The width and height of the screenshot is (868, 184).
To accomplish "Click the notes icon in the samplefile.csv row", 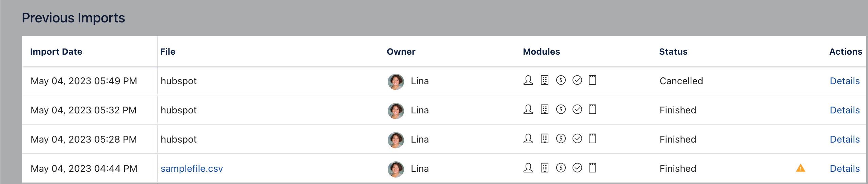I will [x=593, y=168].
